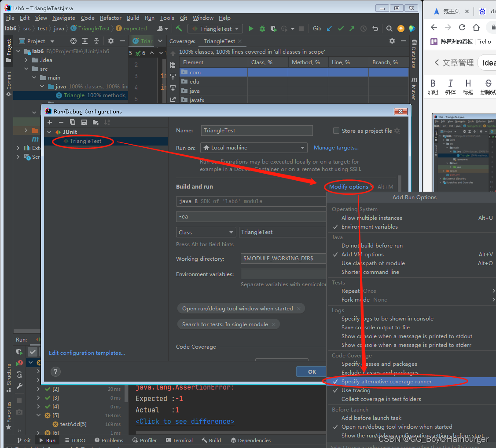Run with coverage icon in main toolbar

[x=273, y=29]
